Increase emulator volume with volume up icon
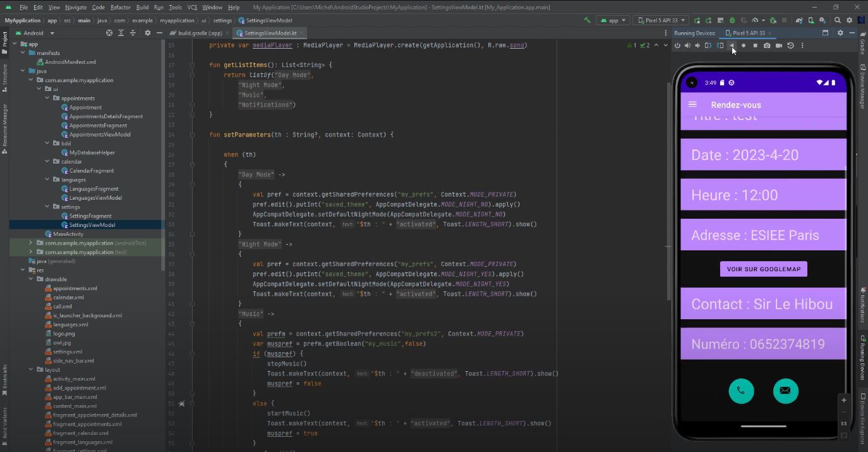The width and height of the screenshot is (868, 452). pyautogui.click(x=687, y=45)
